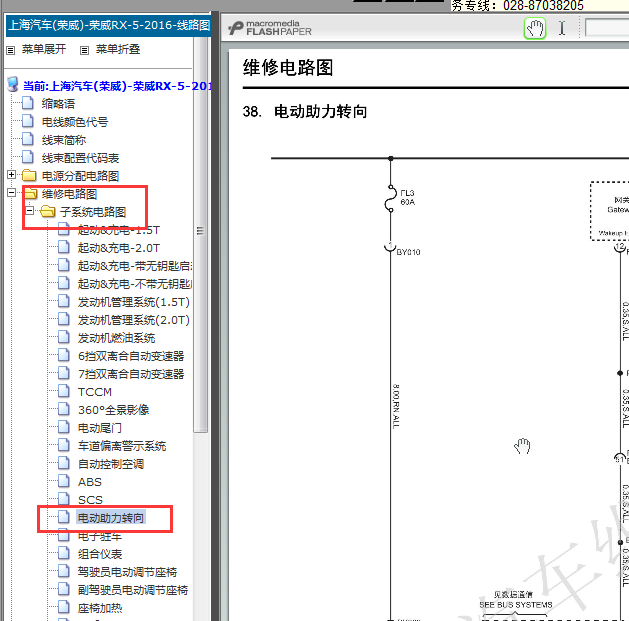Click the open folder icon of 子系统电路图
629x621 pixels.
pos(48,211)
